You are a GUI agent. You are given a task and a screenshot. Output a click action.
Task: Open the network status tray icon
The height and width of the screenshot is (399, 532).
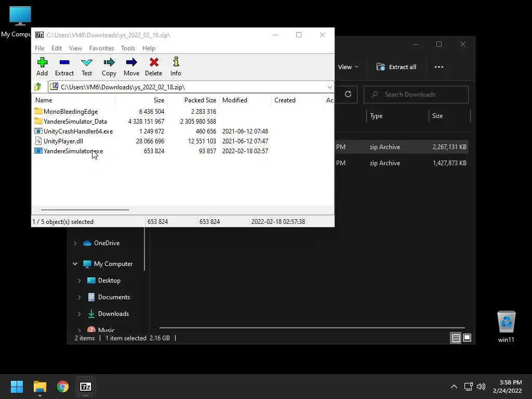tap(469, 387)
